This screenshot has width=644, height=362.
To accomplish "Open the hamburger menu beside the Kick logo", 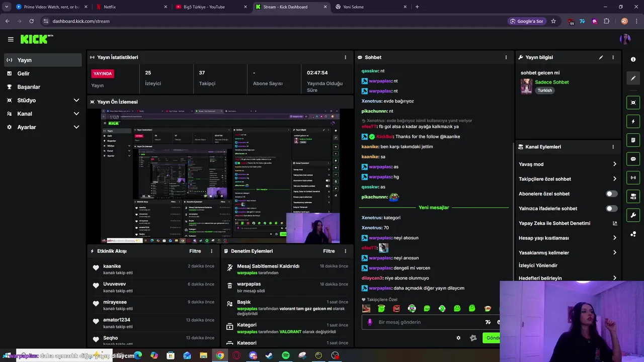I will tap(11, 39).
